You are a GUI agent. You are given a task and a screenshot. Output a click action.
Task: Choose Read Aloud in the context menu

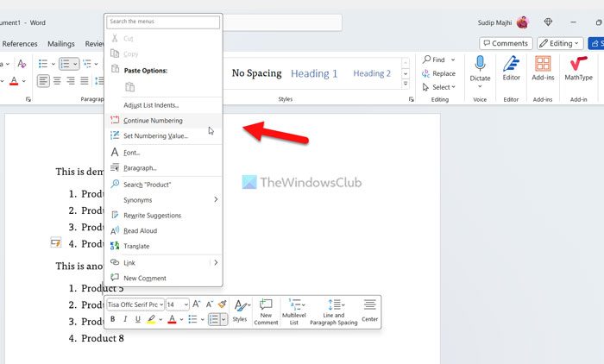coord(164,230)
